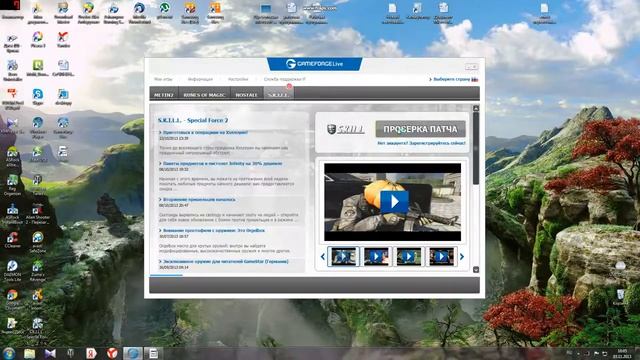
Task: Open the Zuma's Revenge desktop shortcut
Action: 38,271
